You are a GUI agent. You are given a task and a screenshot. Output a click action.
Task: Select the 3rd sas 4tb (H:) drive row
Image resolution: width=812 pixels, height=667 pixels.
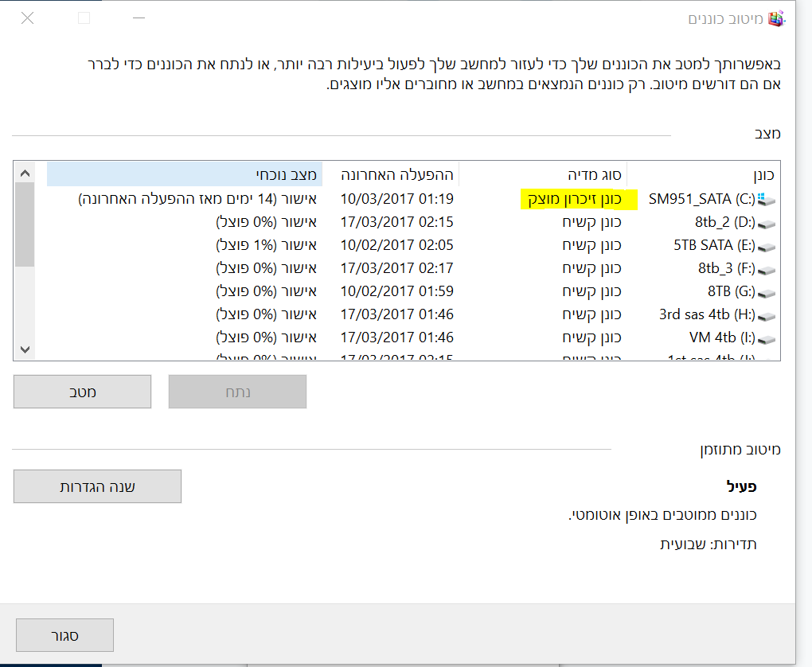click(x=413, y=314)
